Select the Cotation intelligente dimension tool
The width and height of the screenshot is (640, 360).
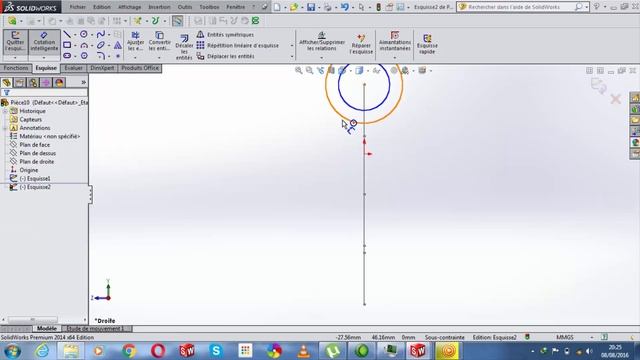(x=44, y=41)
